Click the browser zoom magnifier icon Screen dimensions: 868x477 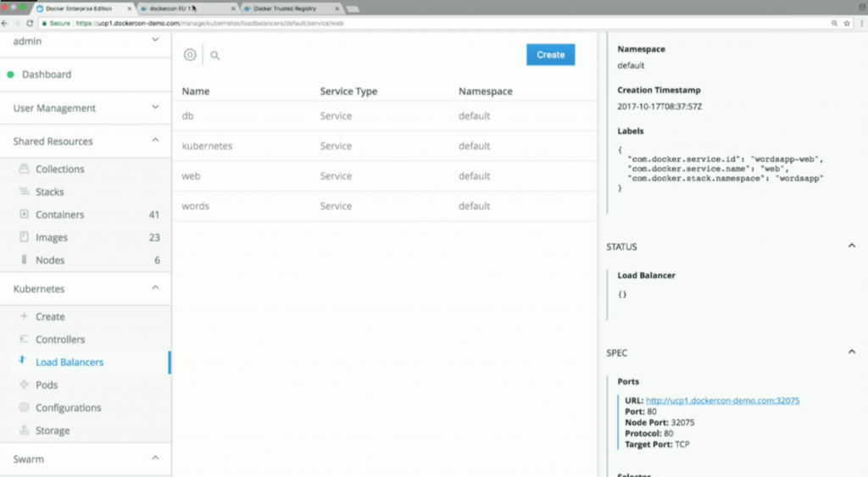(x=834, y=23)
